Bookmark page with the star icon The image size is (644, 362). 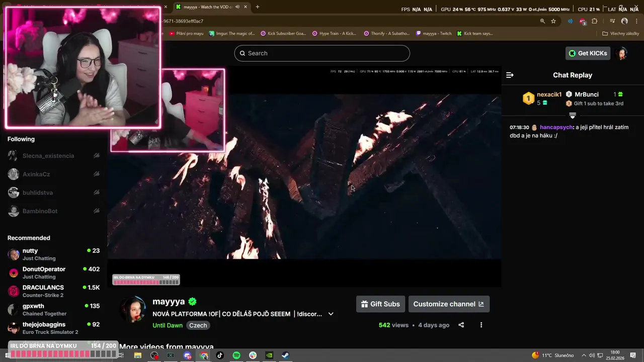point(553,21)
